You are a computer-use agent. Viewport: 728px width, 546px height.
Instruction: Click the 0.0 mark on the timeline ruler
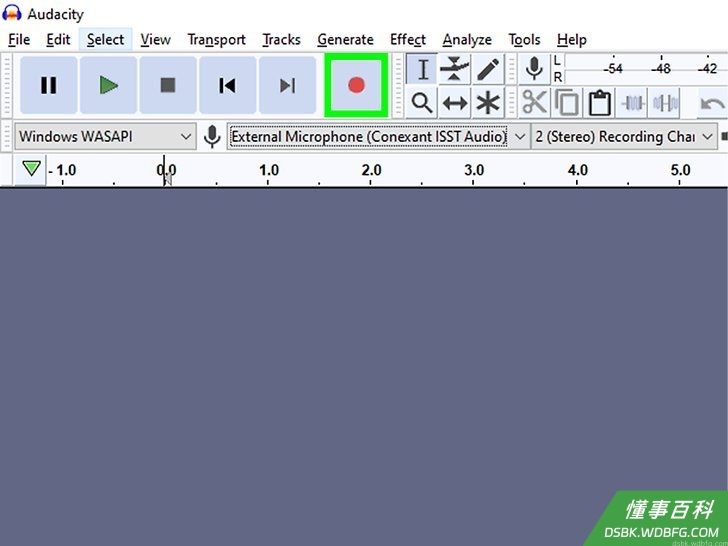click(166, 170)
